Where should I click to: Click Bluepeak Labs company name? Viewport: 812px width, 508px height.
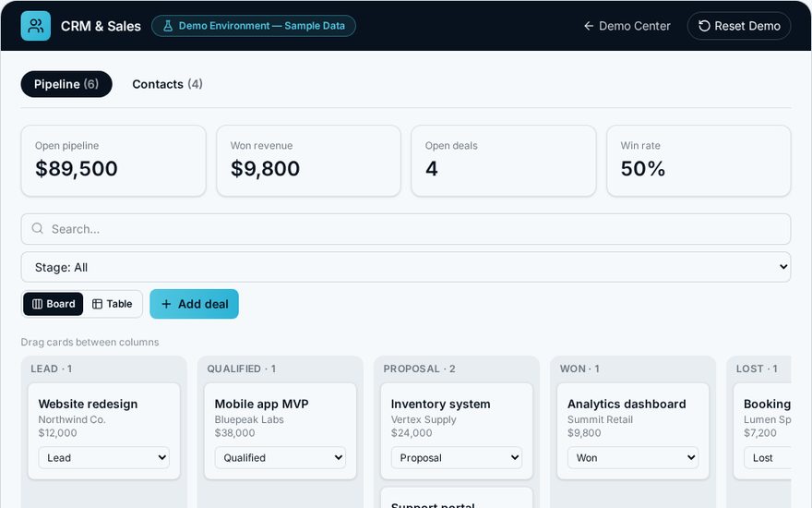click(x=249, y=419)
